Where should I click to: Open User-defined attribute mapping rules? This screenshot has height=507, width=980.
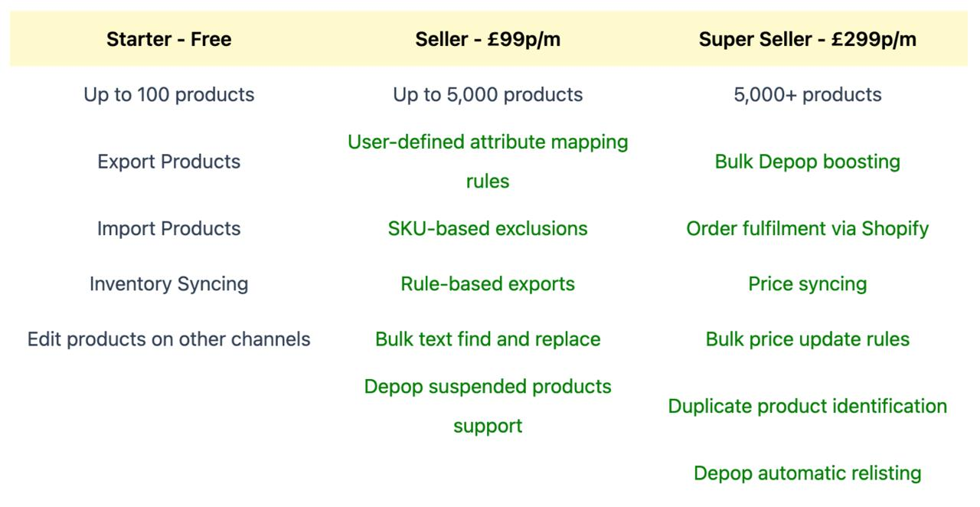tap(488, 142)
